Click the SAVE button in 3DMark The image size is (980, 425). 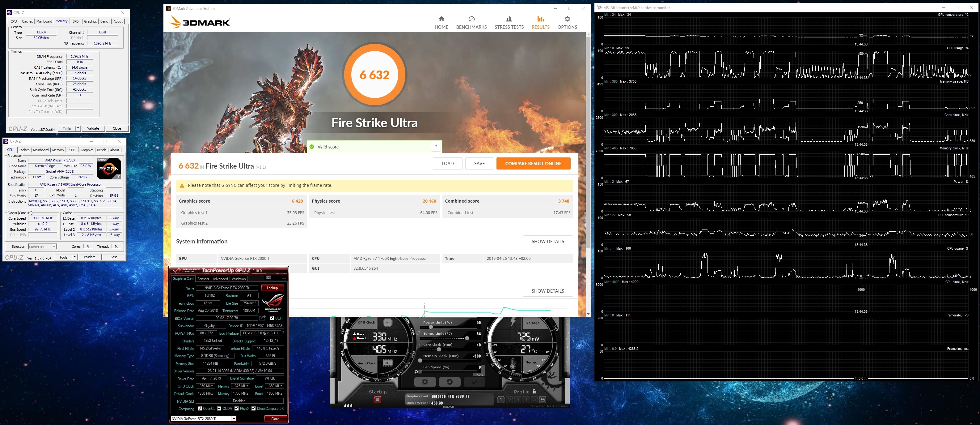tap(479, 163)
